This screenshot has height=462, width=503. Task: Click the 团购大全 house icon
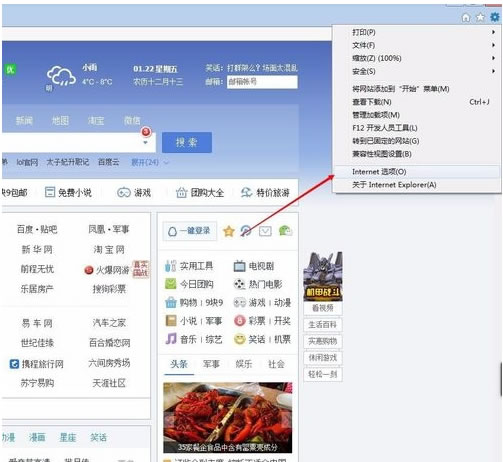pyautogui.click(x=181, y=192)
